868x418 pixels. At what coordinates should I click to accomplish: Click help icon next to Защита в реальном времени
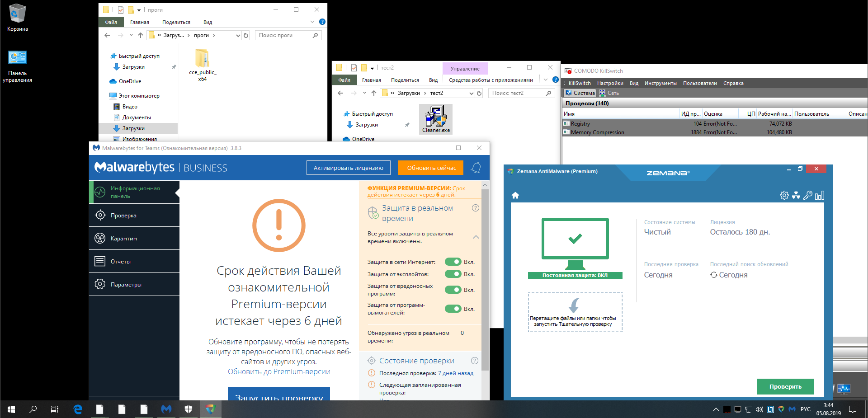[x=476, y=208]
